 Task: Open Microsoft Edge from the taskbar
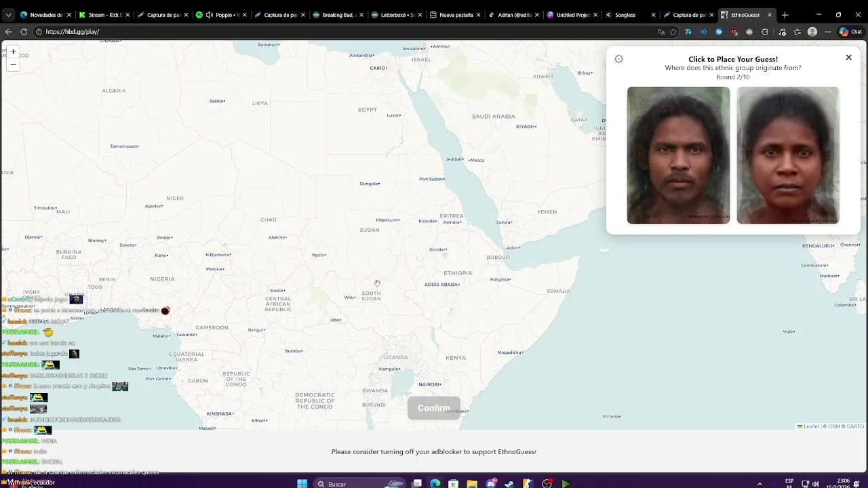[435, 484]
